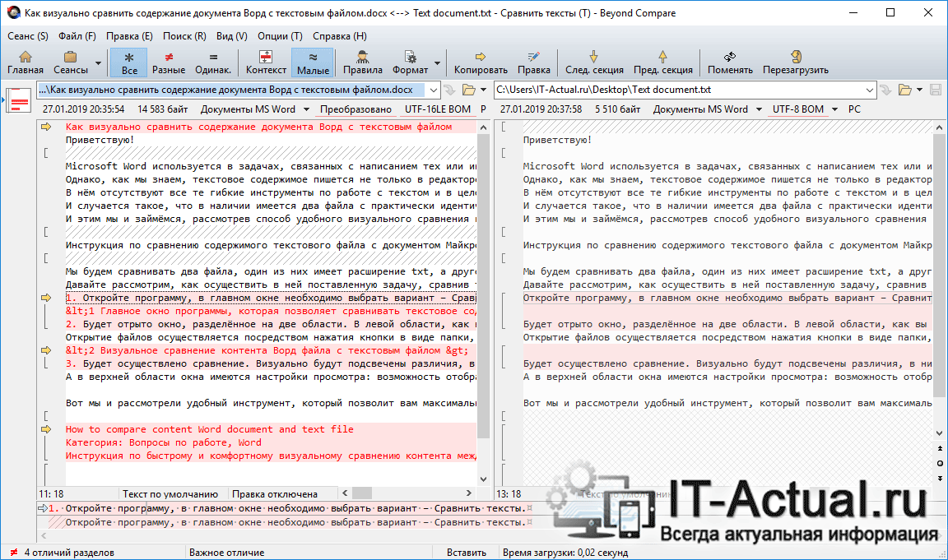Viewport: 948px width, 560px height.
Task: Expand the Формат dropdown arrow
Action: [437, 62]
